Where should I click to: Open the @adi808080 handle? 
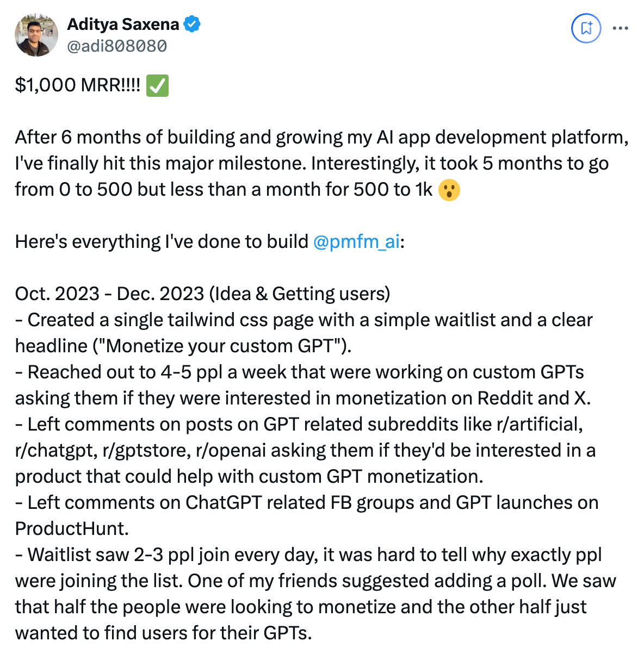coord(116,46)
